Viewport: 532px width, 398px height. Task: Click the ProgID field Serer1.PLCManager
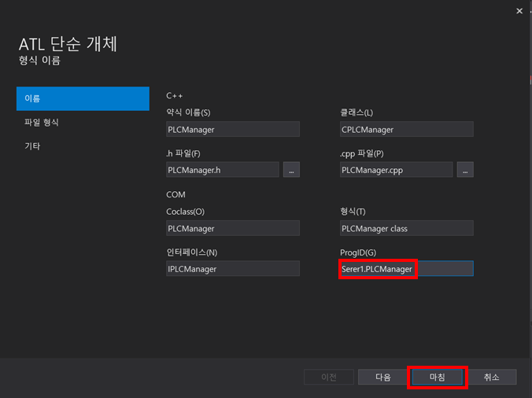point(406,268)
